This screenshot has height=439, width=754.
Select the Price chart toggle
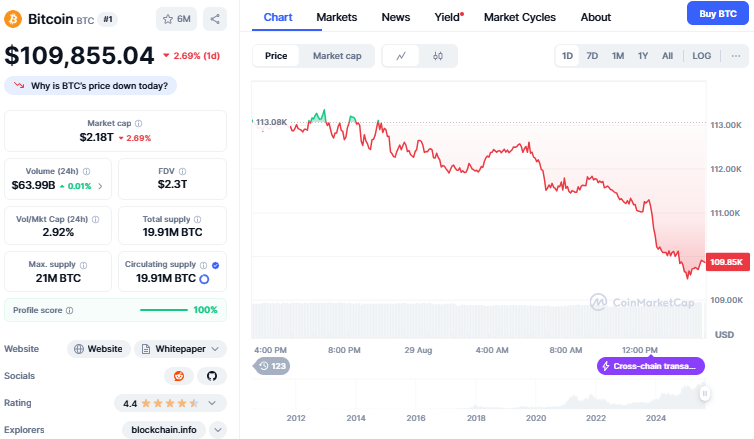[x=276, y=56]
